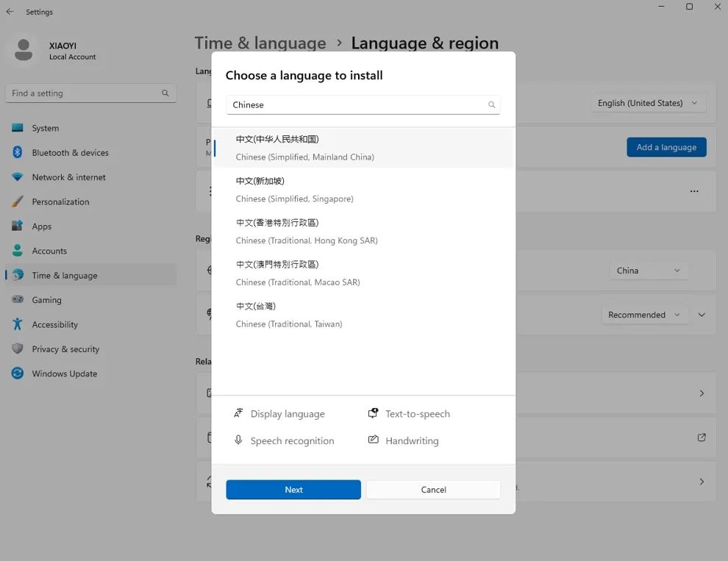Viewport: 728px width, 561px height.
Task: Expand the regional format row chevron
Action: click(x=702, y=315)
